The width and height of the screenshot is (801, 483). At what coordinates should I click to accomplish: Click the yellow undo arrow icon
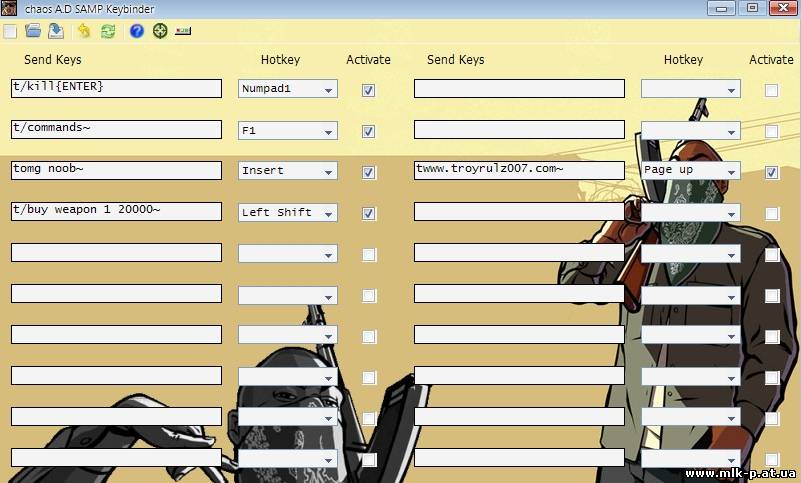[84, 31]
